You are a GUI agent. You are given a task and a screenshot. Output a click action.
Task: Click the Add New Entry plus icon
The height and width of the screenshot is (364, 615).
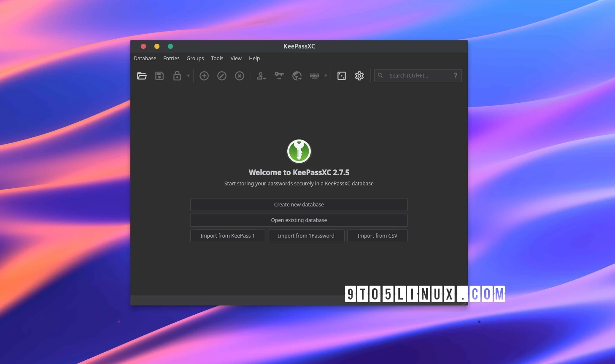point(204,76)
